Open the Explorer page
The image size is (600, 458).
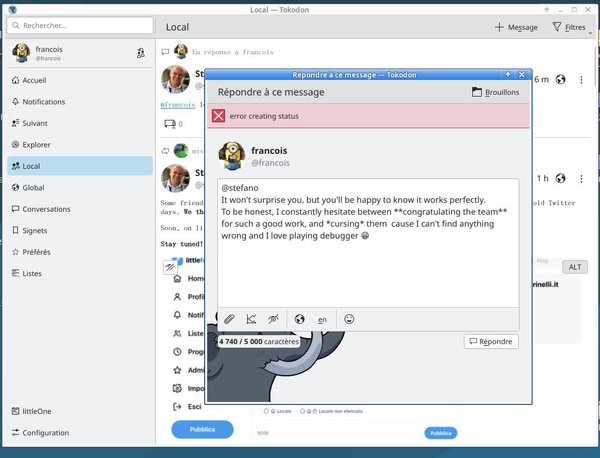(80, 145)
